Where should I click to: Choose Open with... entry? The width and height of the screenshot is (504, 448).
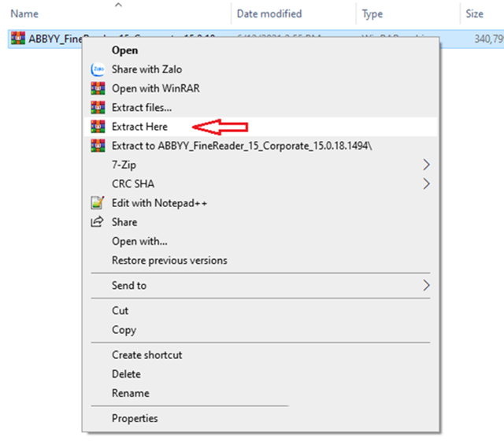[261, 241]
